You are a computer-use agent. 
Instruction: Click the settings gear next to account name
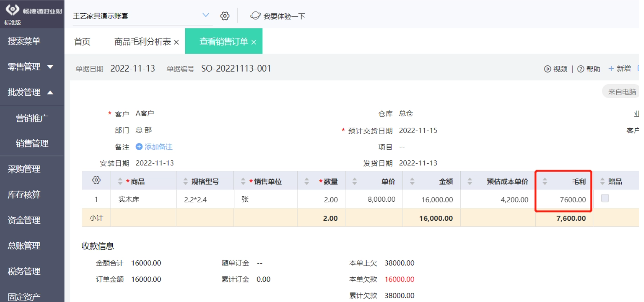225,16
